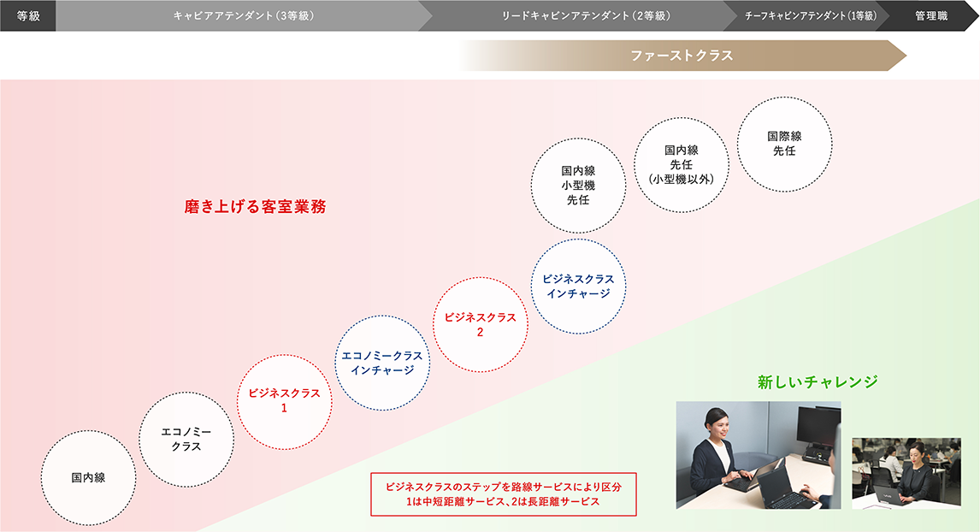The width and height of the screenshot is (980, 532).
Task: Select the エコノミークラス インチャージ circle
Action: [x=381, y=363]
